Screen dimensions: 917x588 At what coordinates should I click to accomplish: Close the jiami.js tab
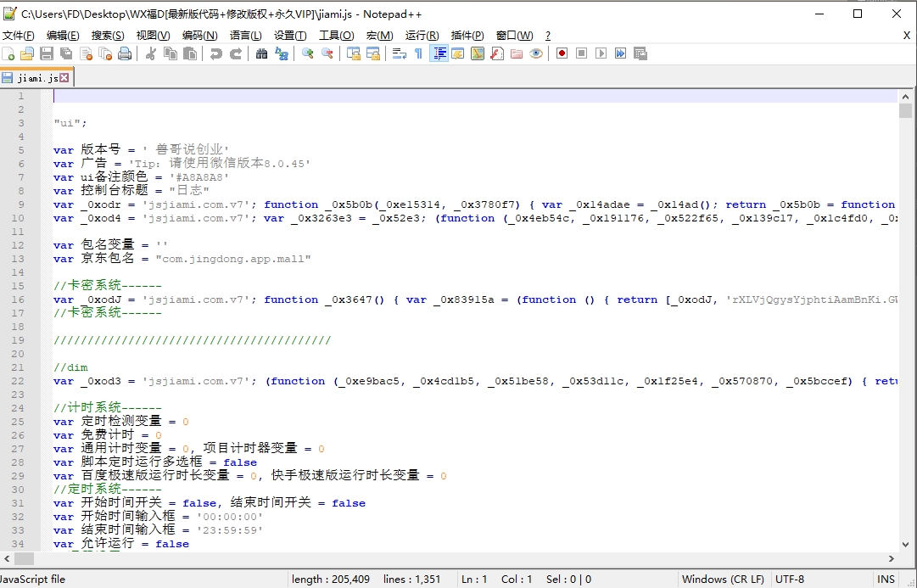tap(64, 78)
